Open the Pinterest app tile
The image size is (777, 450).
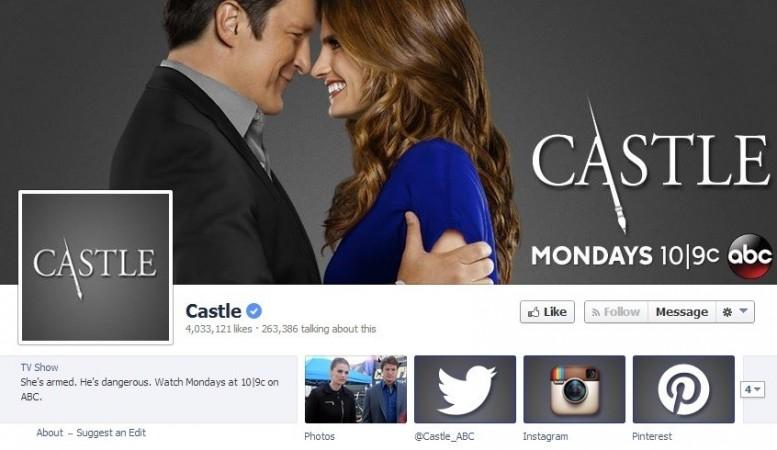tap(683, 389)
